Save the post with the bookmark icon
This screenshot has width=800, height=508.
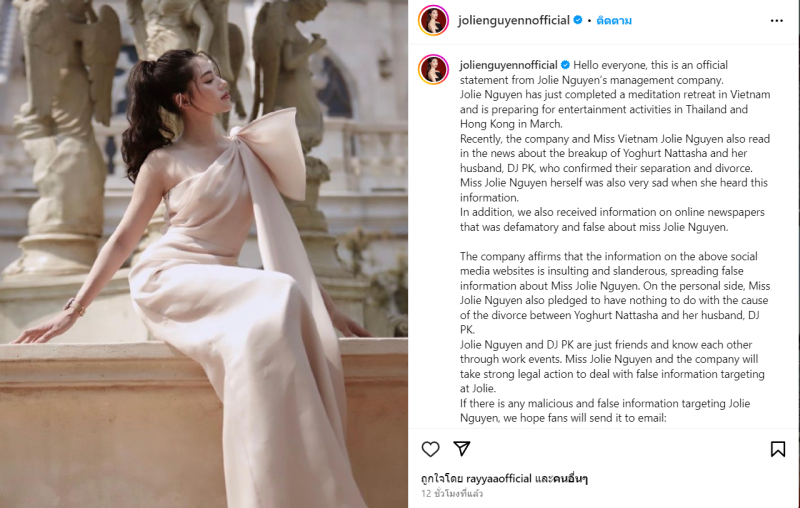778,449
